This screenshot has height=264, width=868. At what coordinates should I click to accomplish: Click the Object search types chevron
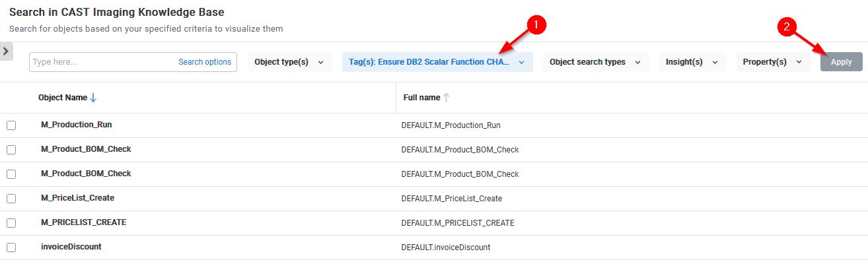pyautogui.click(x=638, y=62)
